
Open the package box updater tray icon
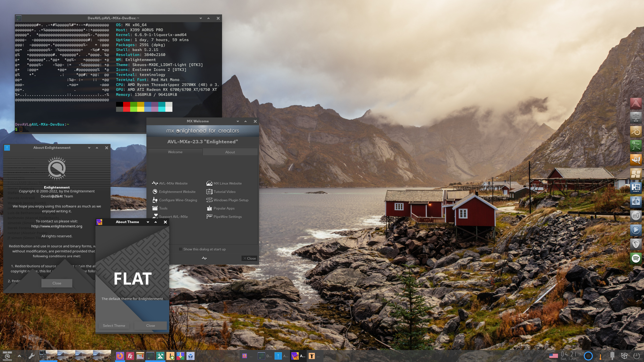624,356
